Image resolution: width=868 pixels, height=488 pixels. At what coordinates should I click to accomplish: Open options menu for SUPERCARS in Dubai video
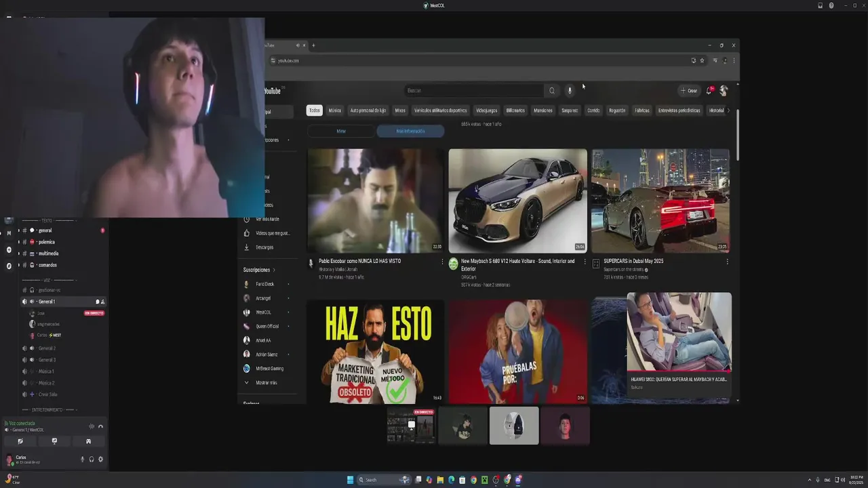tap(727, 262)
